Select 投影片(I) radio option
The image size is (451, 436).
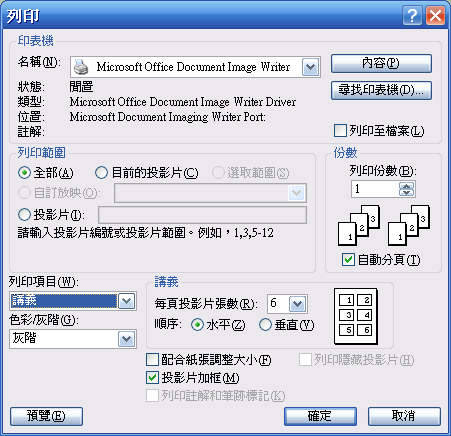tap(24, 215)
